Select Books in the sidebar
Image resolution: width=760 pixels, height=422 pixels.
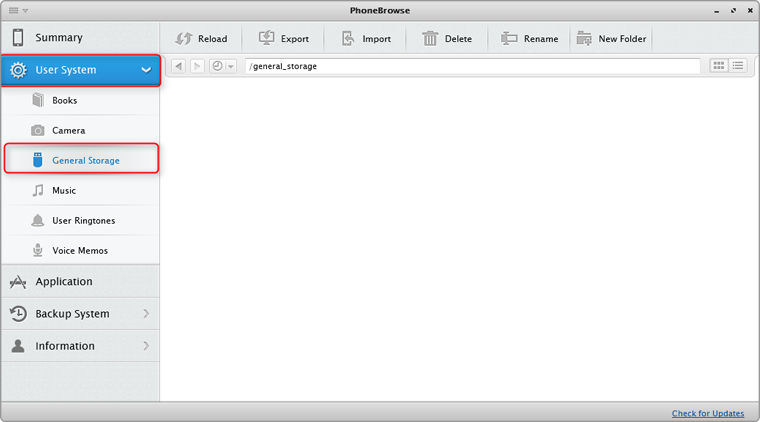pos(64,101)
